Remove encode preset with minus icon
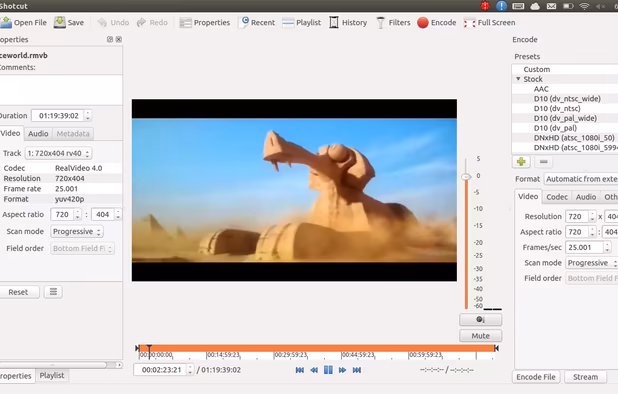This screenshot has width=618, height=394. (x=544, y=162)
